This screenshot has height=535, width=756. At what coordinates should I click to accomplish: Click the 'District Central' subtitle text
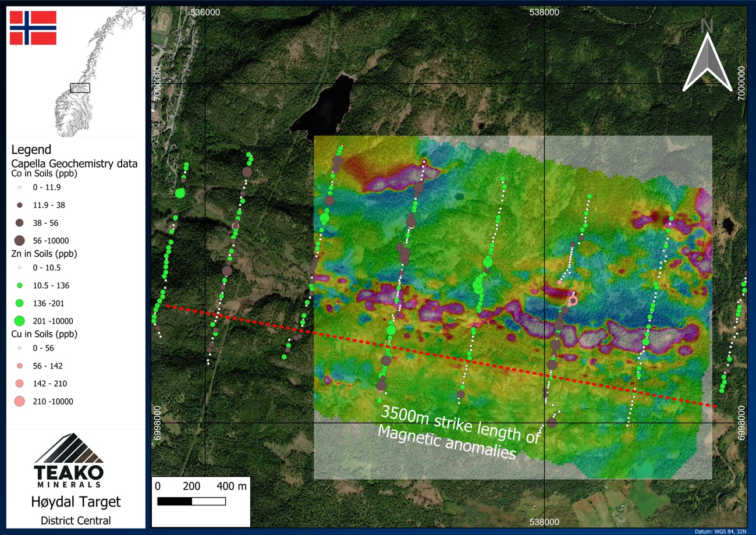[76, 520]
